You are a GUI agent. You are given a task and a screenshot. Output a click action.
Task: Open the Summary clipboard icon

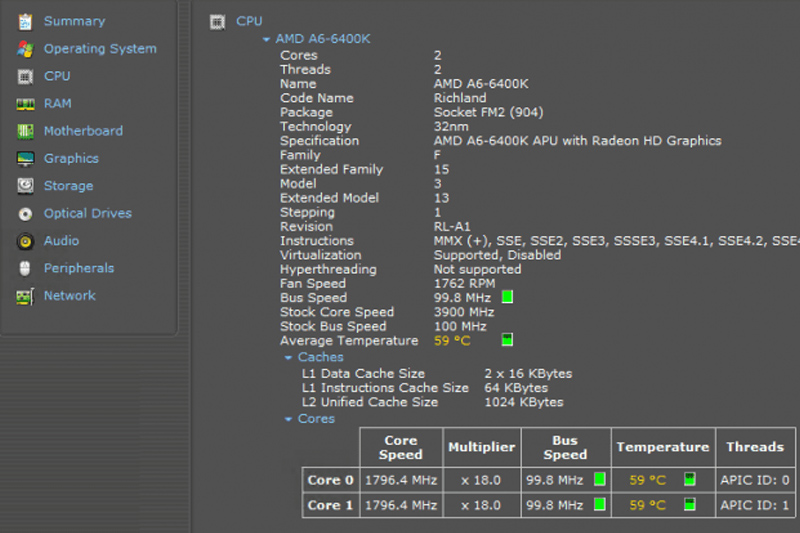tap(25, 21)
